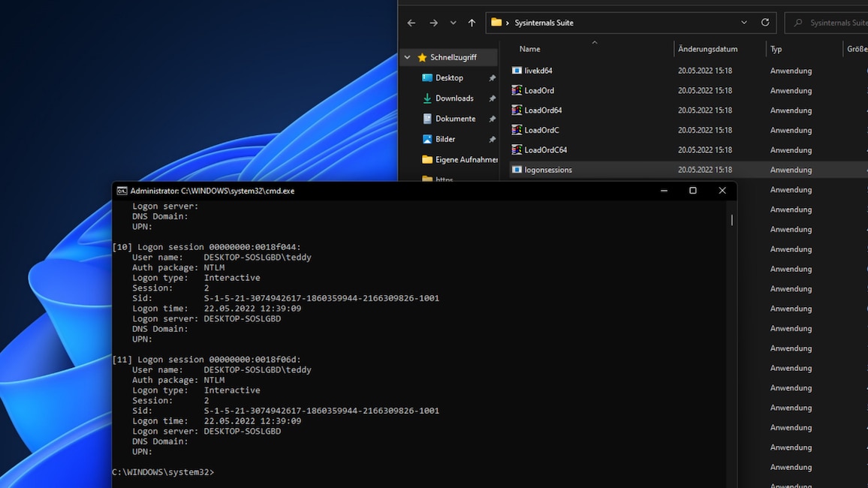868x488 pixels.
Task: Open the address bar dropdown arrow
Action: [x=743, y=23]
